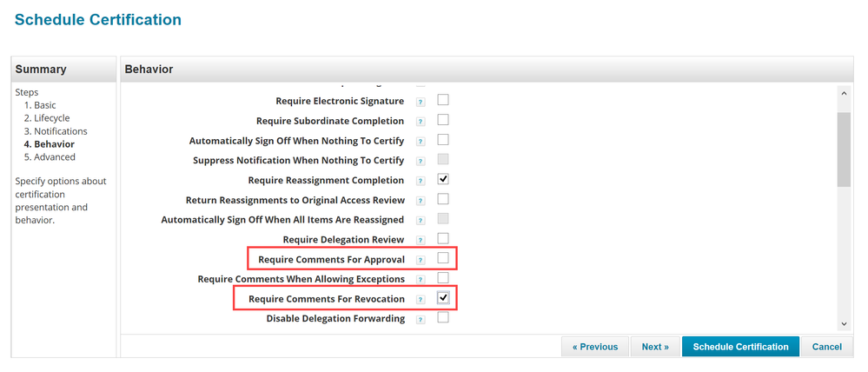Open help for Require Reassignment Completion

coord(421,181)
